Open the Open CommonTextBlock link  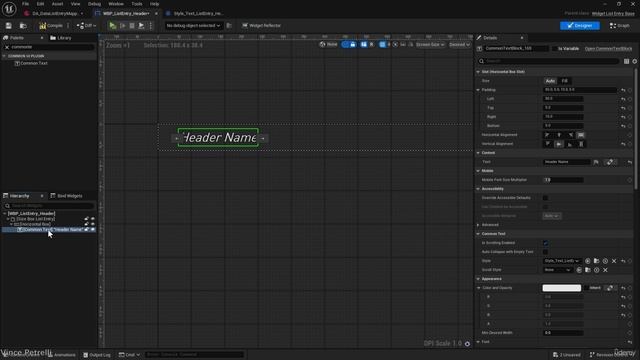pos(608,49)
